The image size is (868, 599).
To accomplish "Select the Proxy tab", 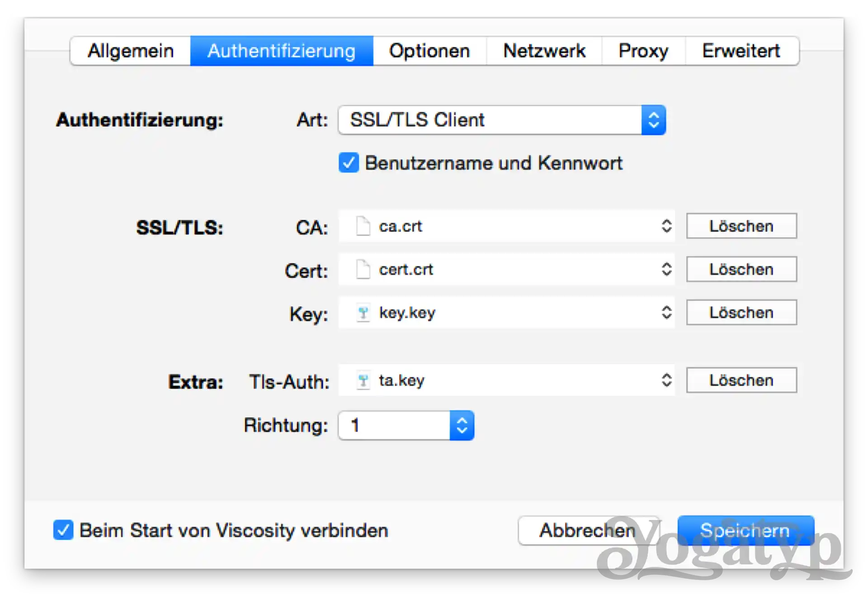I will pyautogui.click(x=643, y=51).
